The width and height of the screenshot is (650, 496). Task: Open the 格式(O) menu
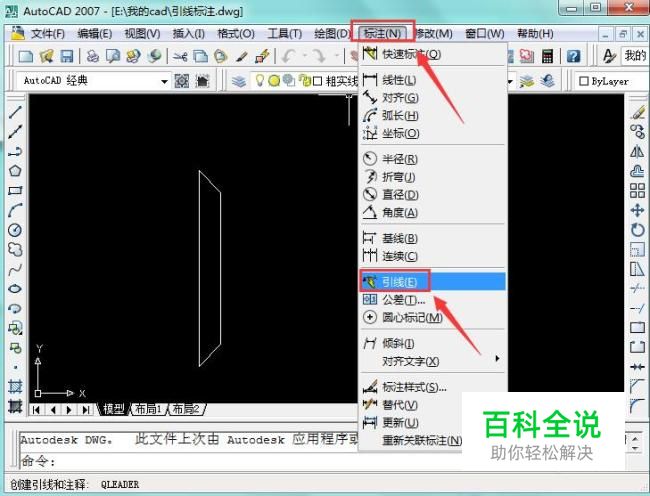tap(236, 34)
